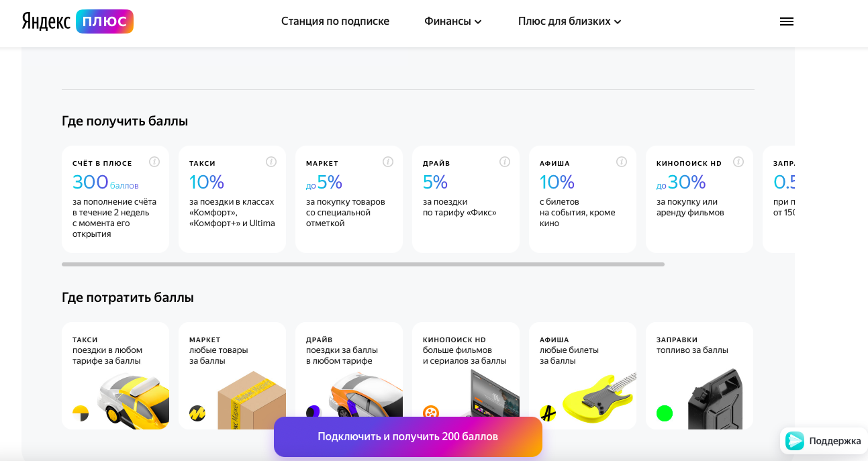Show info for the Маркет points card
The width and height of the screenshot is (868, 461).
click(x=388, y=162)
